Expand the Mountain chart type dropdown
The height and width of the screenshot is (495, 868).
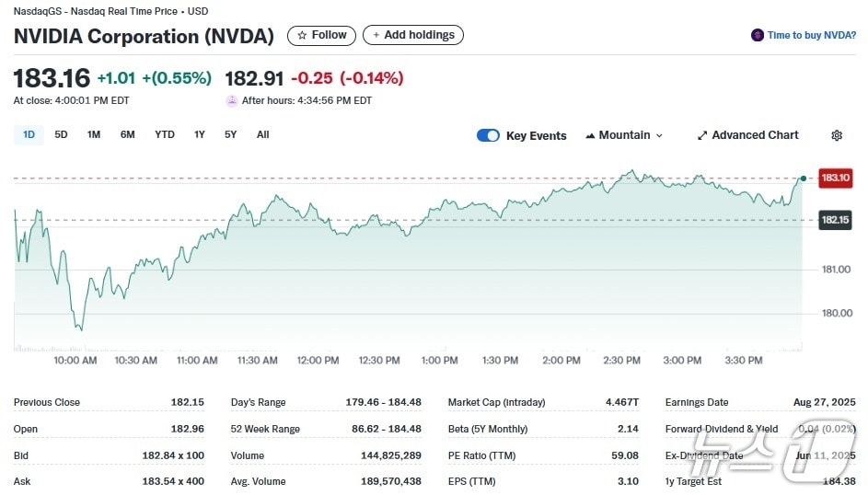click(659, 135)
